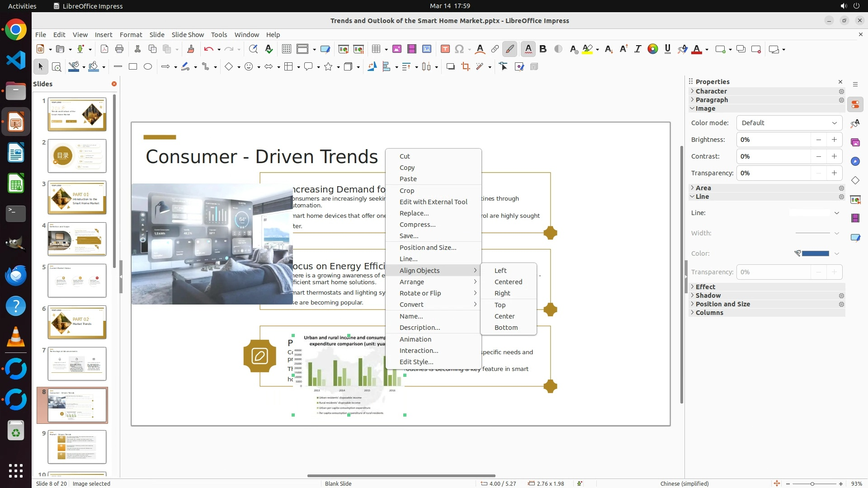Select the Rectangle shape tool
The image size is (868, 488).
click(x=133, y=67)
